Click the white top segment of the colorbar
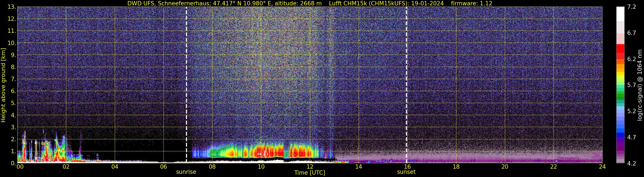644x177 pixels. point(620,14)
